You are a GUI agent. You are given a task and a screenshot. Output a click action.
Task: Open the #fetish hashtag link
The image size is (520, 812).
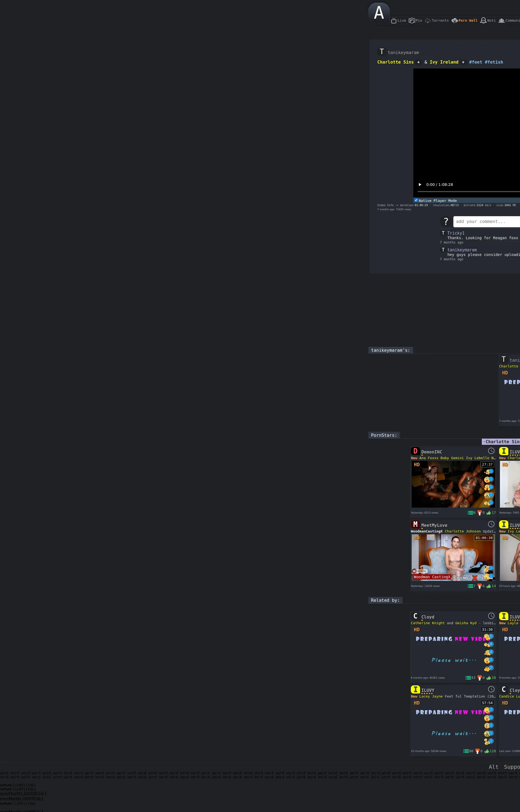[x=494, y=62]
